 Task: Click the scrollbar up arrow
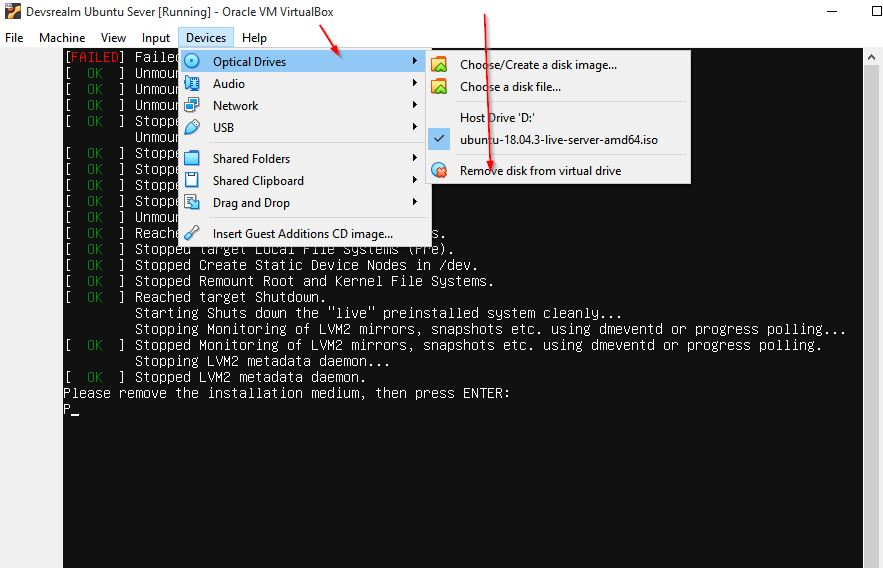[x=871, y=57]
